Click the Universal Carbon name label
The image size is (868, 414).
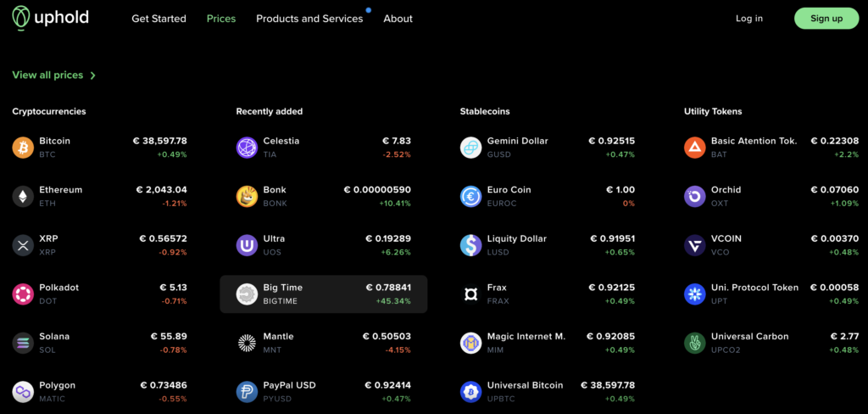tap(750, 337)
